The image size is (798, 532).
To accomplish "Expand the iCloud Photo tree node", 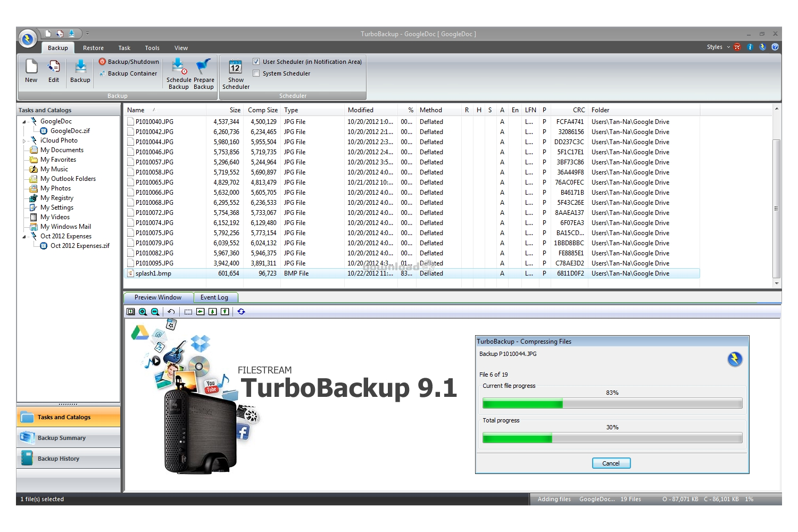I will click(x=24, y=141).
